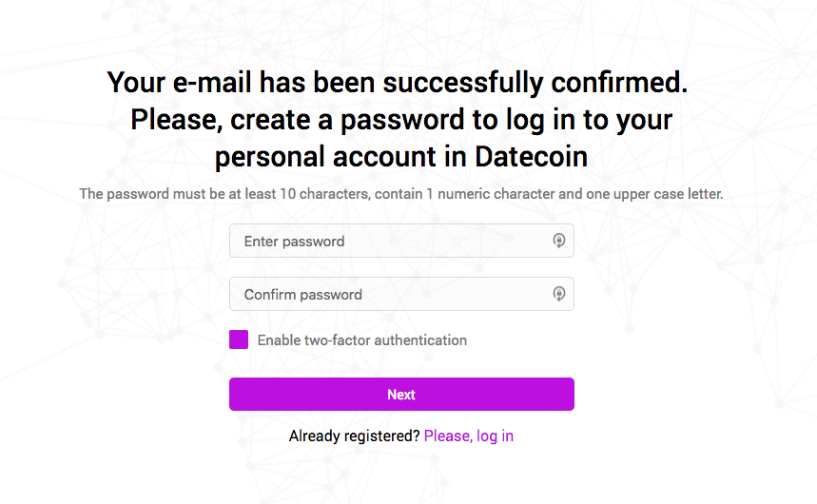The width and height of the screenshot is (817, 504).
Task: Enable the two-factor authentication checkbox
Action: point(239,339)
